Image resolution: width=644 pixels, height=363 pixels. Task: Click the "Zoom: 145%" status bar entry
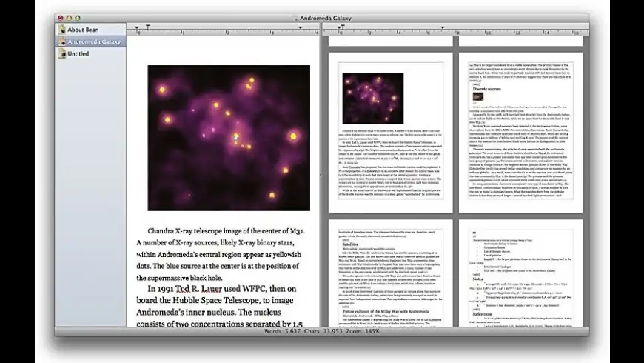363,331
